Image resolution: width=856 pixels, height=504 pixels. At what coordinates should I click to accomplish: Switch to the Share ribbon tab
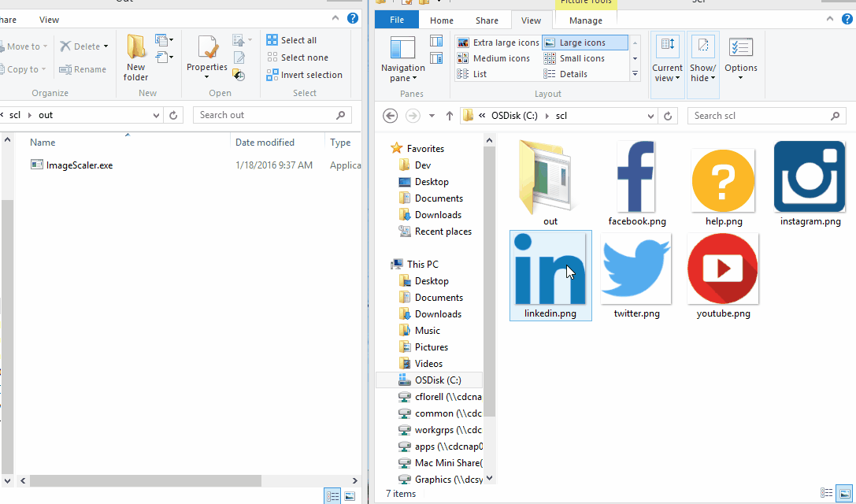[x=487, y=20]
